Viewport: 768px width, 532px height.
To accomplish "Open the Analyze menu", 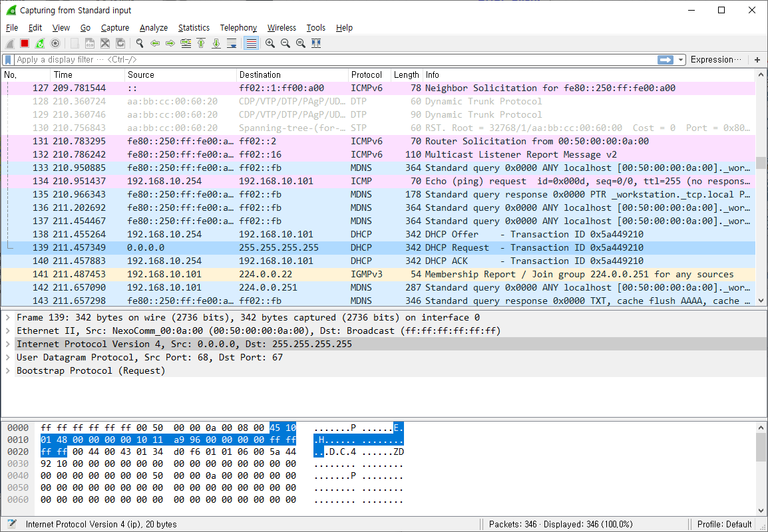I will tap(154, 28).
